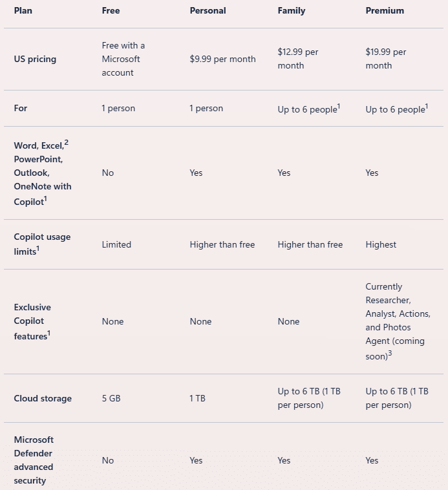Select the Free column header
This screenshot has width=448, height=490.
click(x=111, y=10)
